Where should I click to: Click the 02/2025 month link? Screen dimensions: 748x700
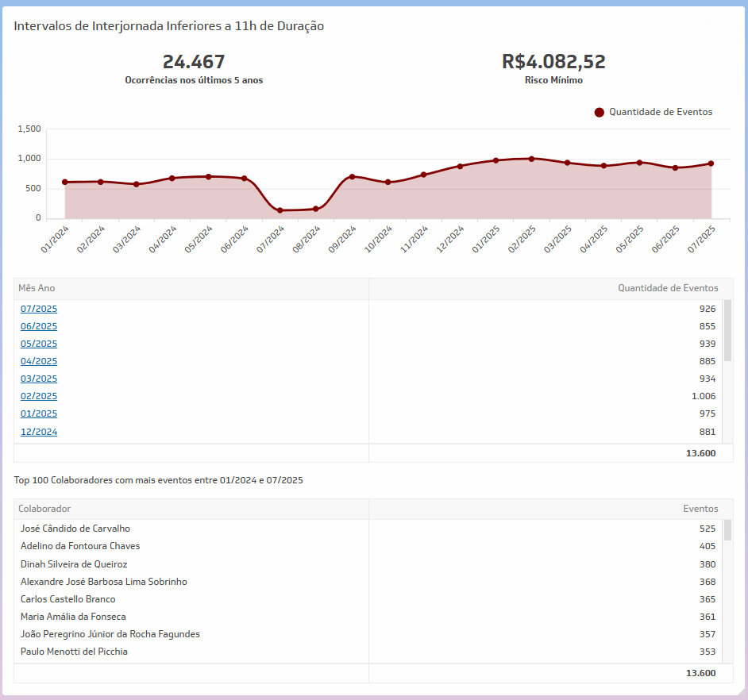[x=39, y=396]
